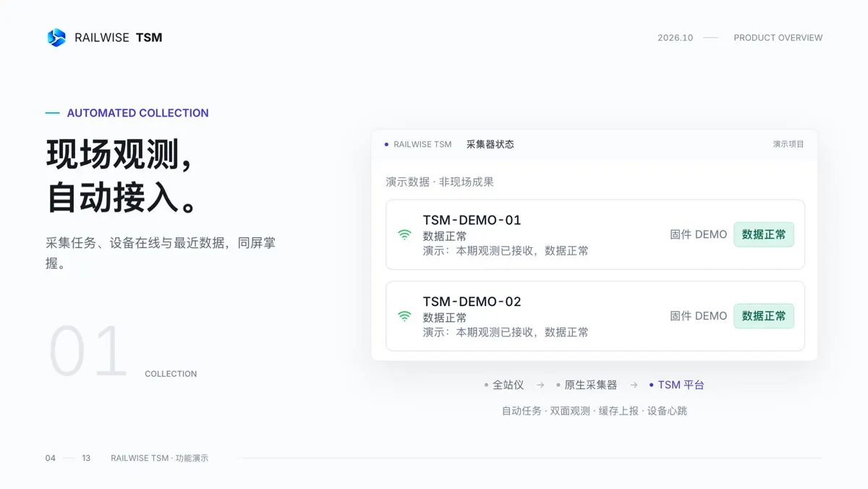Click the 演示数据 · 非现场成果 notice

[440, 182]
